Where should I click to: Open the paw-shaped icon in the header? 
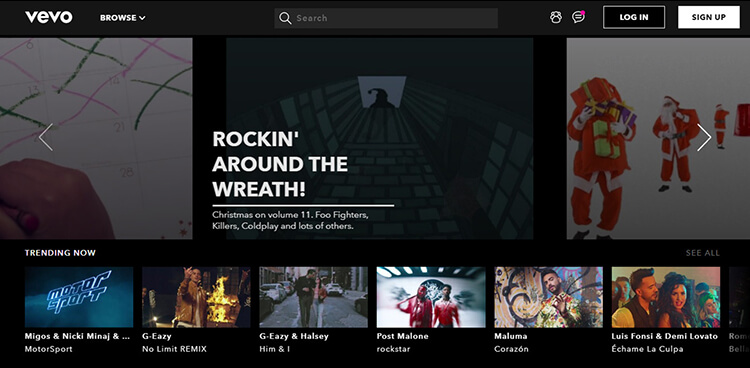point(556,18)
